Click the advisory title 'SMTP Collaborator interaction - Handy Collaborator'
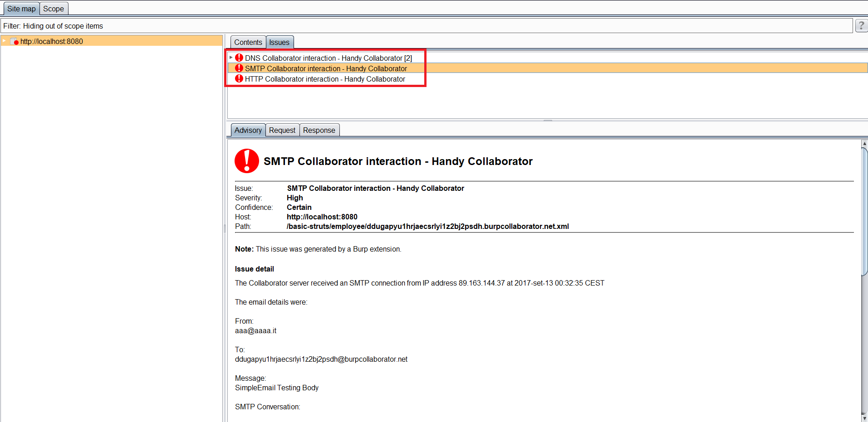Viewport: 868px width, 422px height. tap(398, 161)
